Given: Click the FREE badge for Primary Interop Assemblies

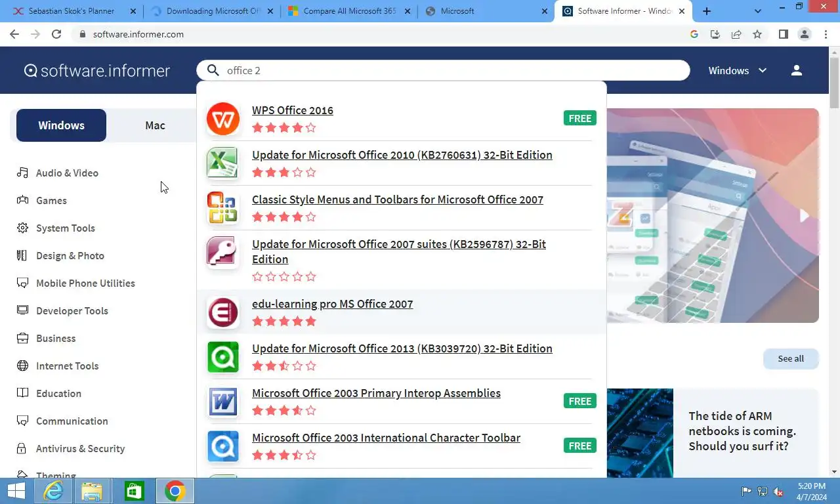Looking at the screenshot, I should click(x=580, y=401).
